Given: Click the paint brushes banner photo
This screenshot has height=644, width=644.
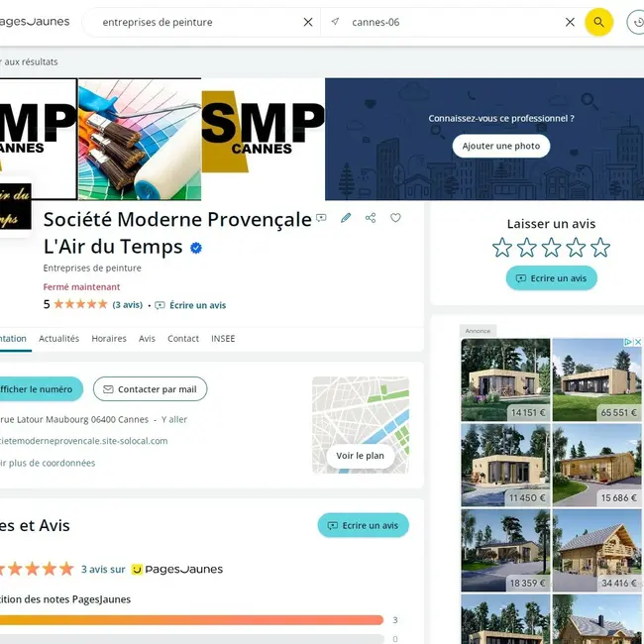Looking at the screenshot, I should (140, 140).
